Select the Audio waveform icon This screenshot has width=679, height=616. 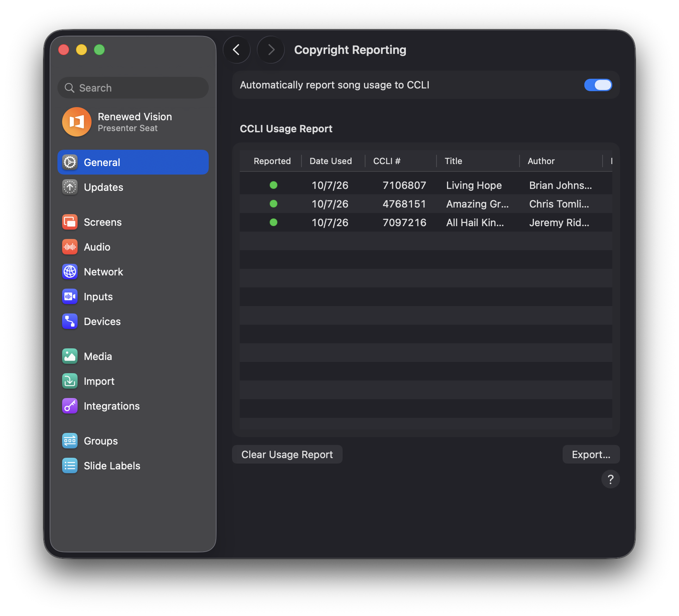pyautogui.click(x=70, y=247)
